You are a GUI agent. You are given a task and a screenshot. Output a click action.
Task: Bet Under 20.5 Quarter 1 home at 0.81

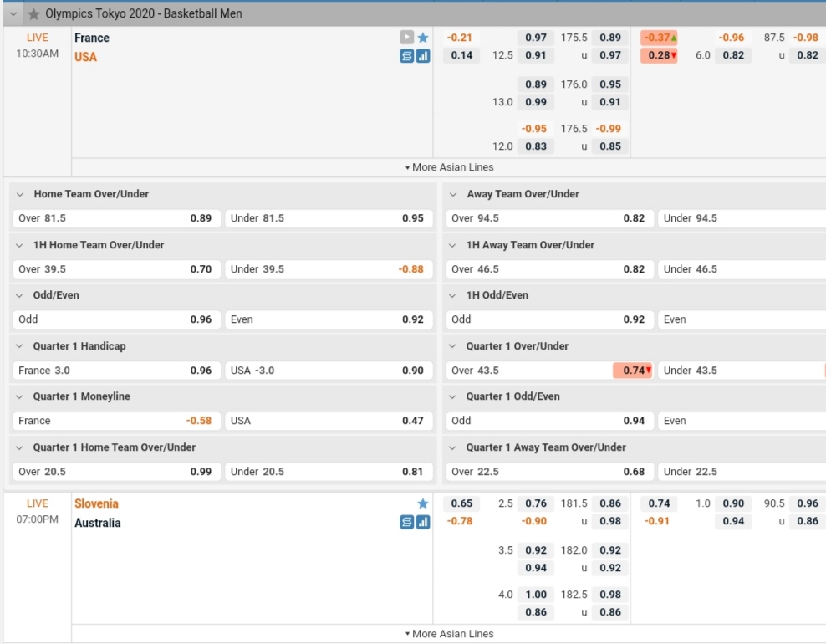(329, 471)
